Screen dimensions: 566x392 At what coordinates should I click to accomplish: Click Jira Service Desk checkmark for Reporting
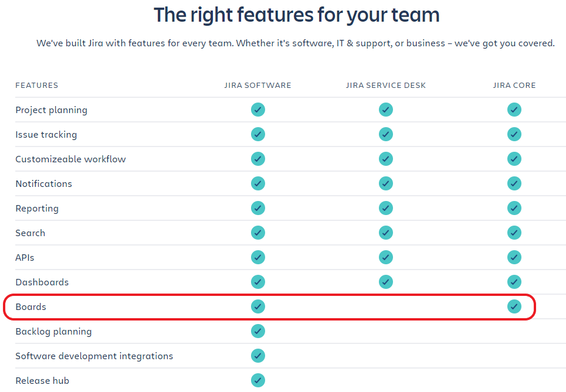pos(385,208)
